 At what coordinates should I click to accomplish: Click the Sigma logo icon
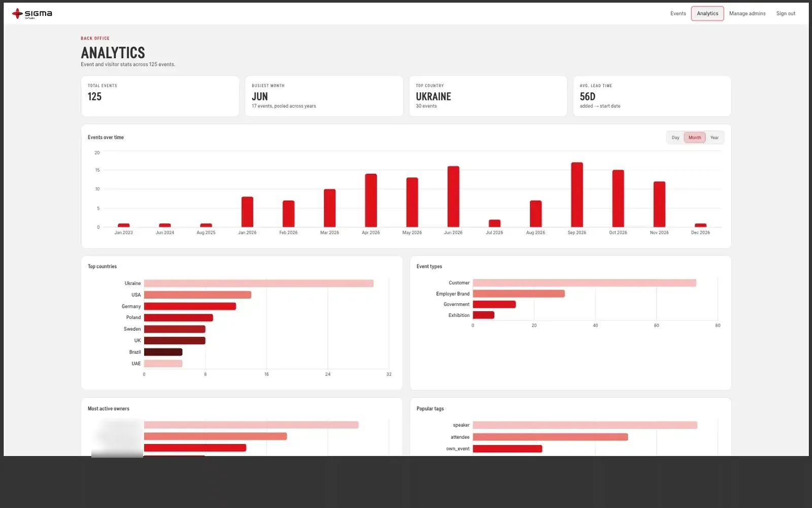[x=17, y=13]
